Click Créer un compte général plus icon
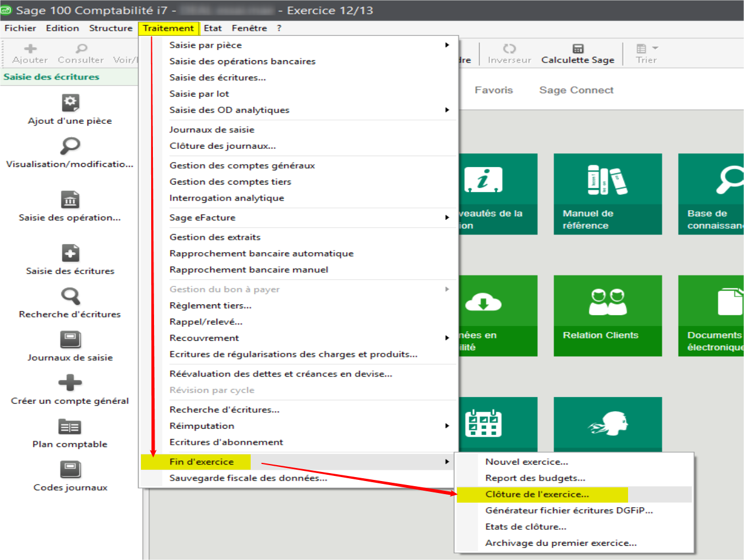Image resolution: width=744 pixels, height=560 pixels. coord(70,383)
